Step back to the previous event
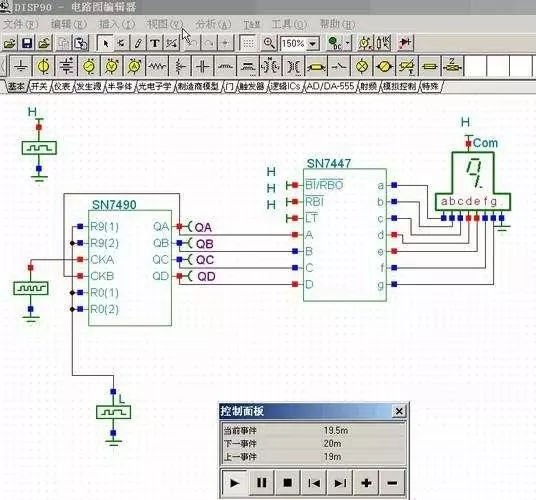The width and height of the screenshot is (536, 500). click(314, 483)
